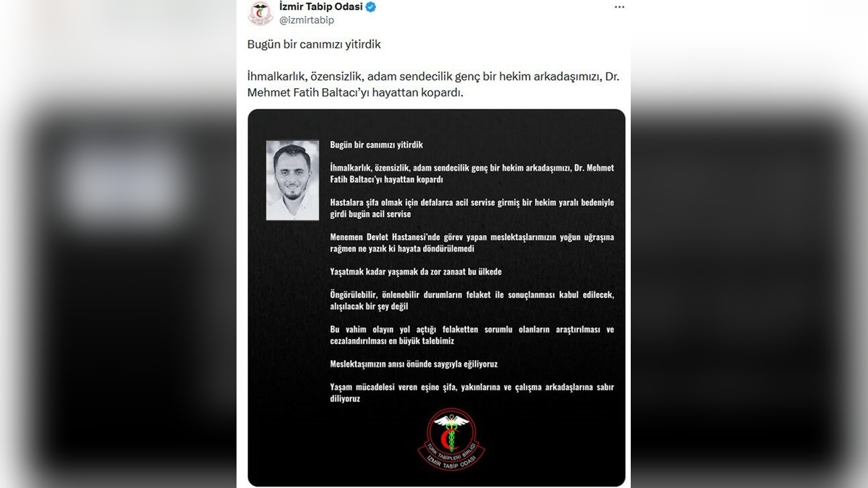The height and width of the screenshot is (488, 868).
Task: Click the tweet line 'Bugün bir canımızı yitirdik'
Action: click(314, 44)
